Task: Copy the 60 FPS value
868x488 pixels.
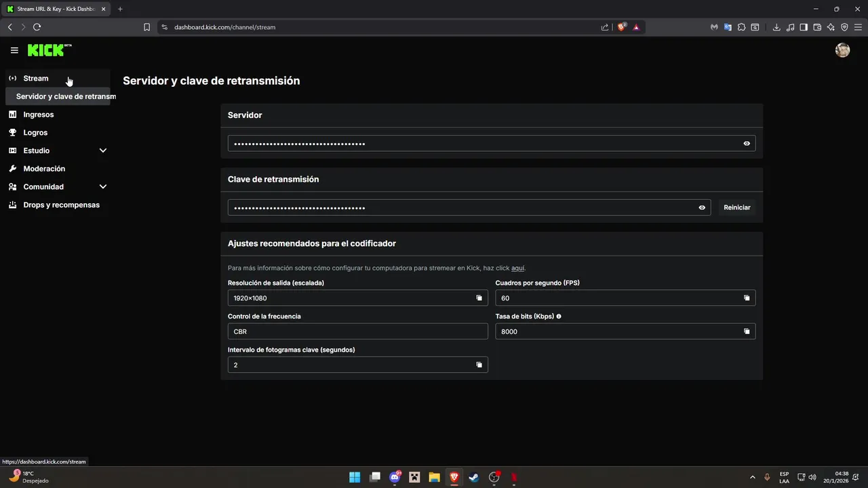Action: tap(747, 298)
